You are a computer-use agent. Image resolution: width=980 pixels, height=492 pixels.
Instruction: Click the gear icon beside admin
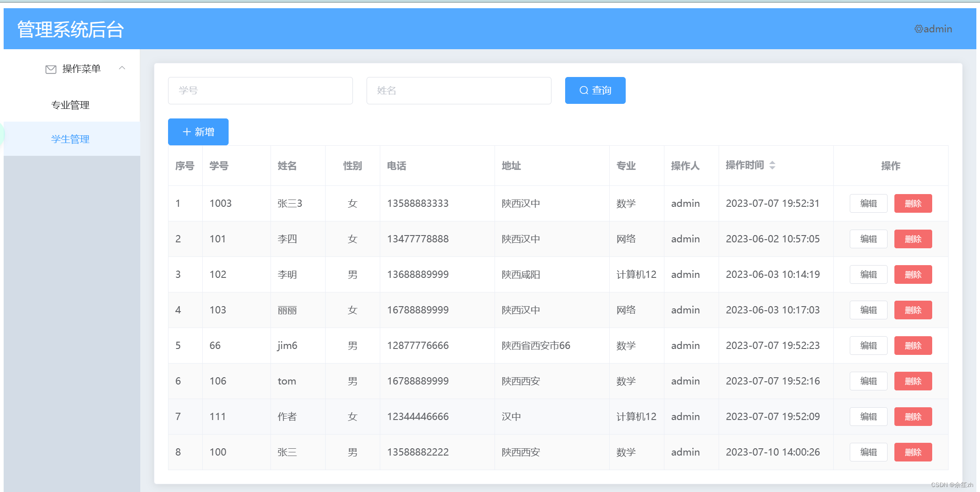(918, 29)
